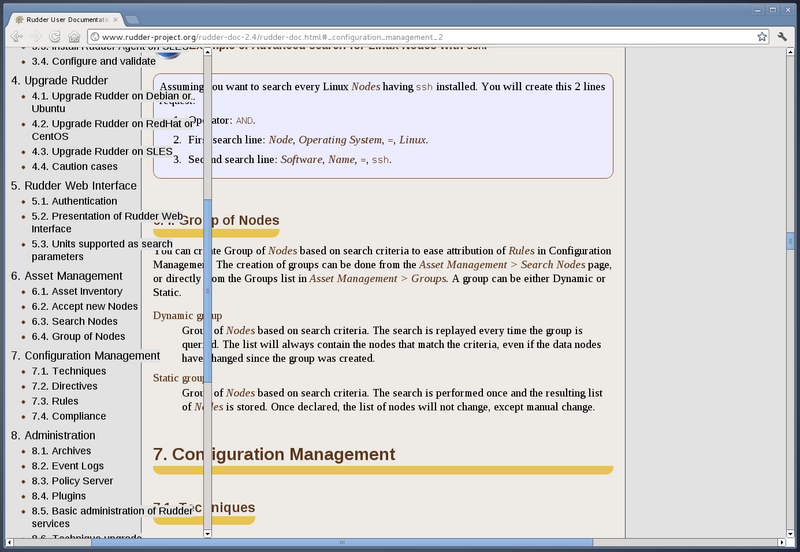Open 8.5. Basic administration of Rudder services
This screenshot has width=800, height=552.
point(112,517)
